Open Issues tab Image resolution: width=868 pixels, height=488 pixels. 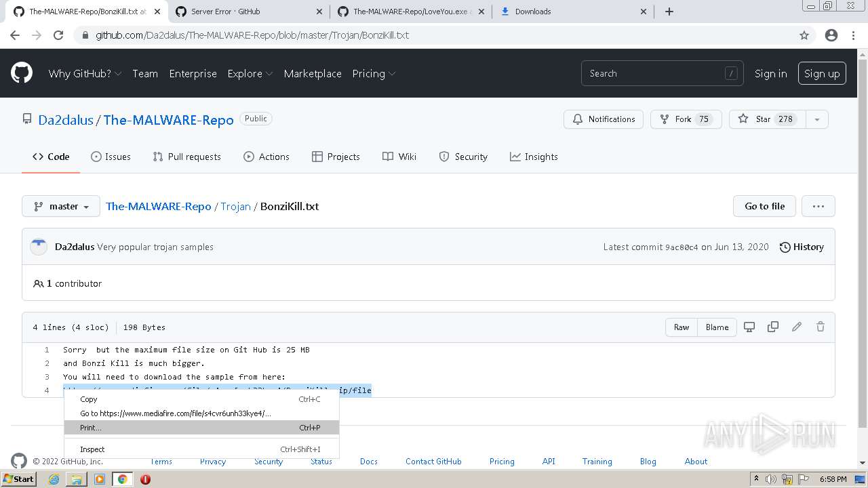pyautogui.click(x=111, y=157)
